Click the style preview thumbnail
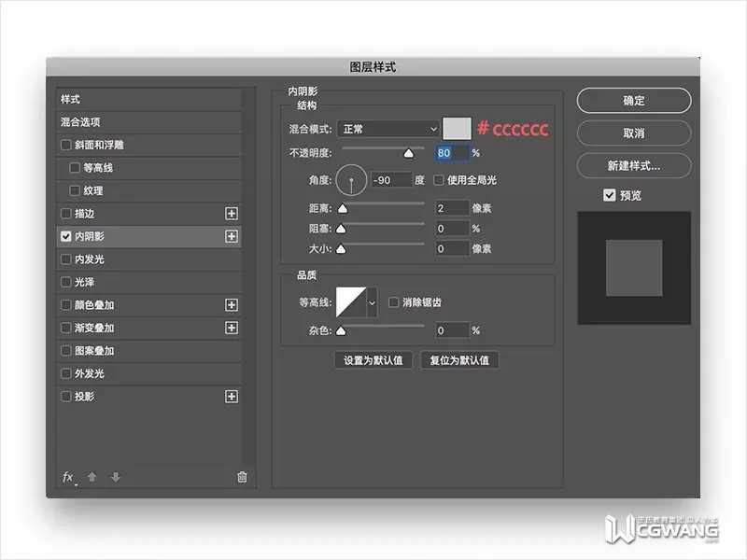The width and height of the screenshot is (747, 560). [634, 268]
